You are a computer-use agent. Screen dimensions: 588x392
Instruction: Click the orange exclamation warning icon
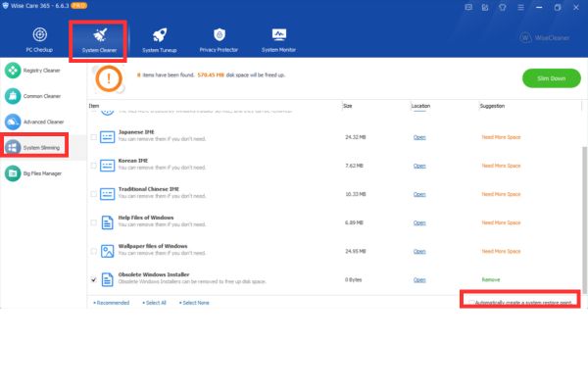109,78
